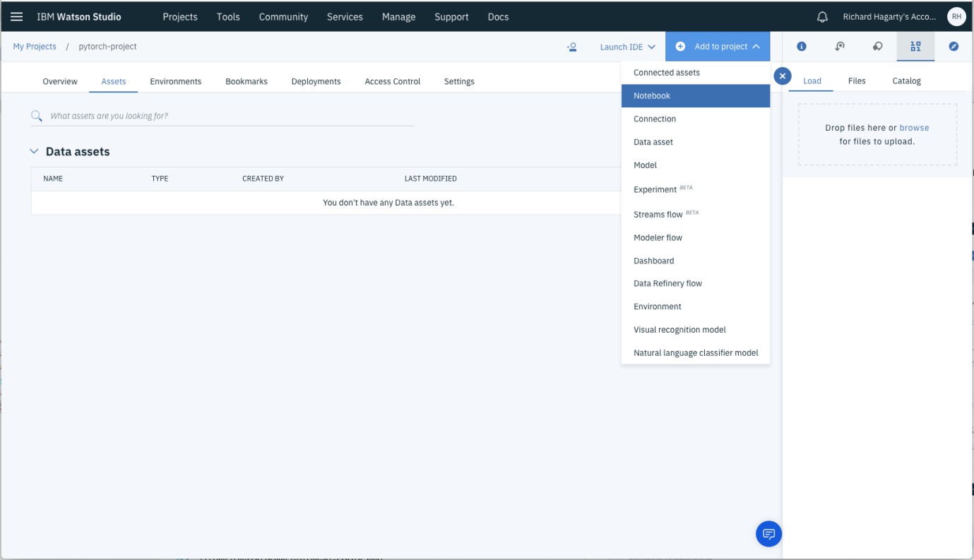The image size is (974, 560).
Task: Open the notifications bell
Action: 821,16
